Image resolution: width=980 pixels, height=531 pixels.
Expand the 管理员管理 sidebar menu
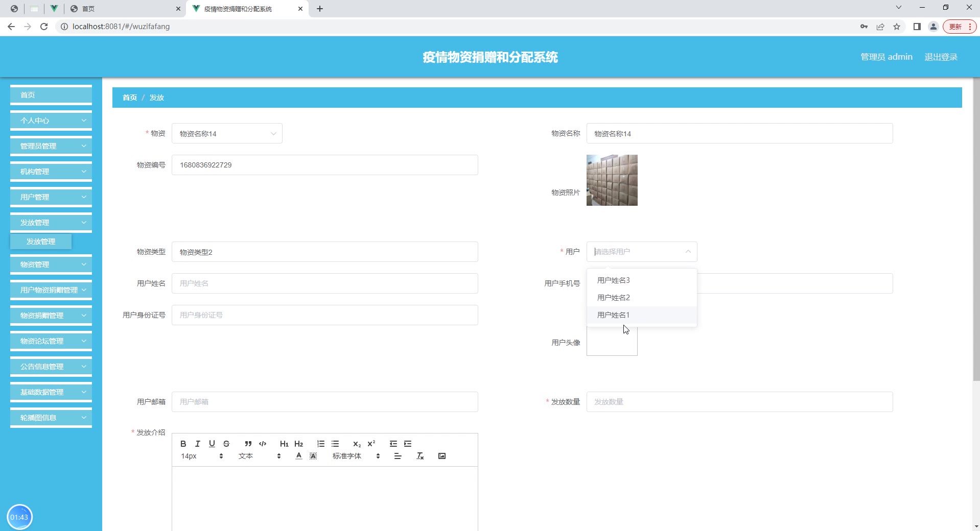pos(51,146)
